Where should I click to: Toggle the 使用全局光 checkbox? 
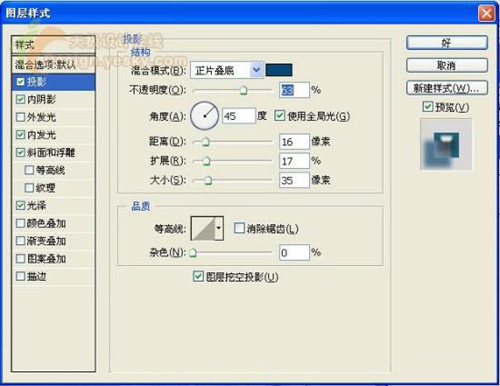(279, 116)
